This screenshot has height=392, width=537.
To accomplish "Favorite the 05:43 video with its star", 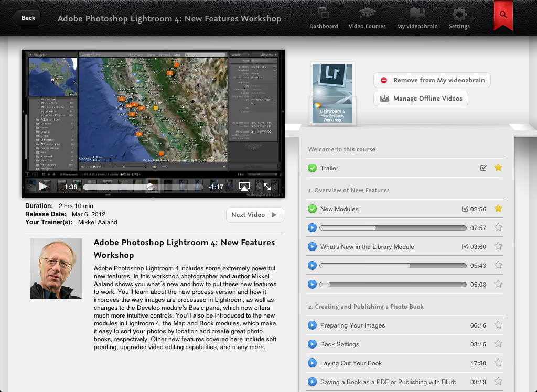I will tap(498, 265).
